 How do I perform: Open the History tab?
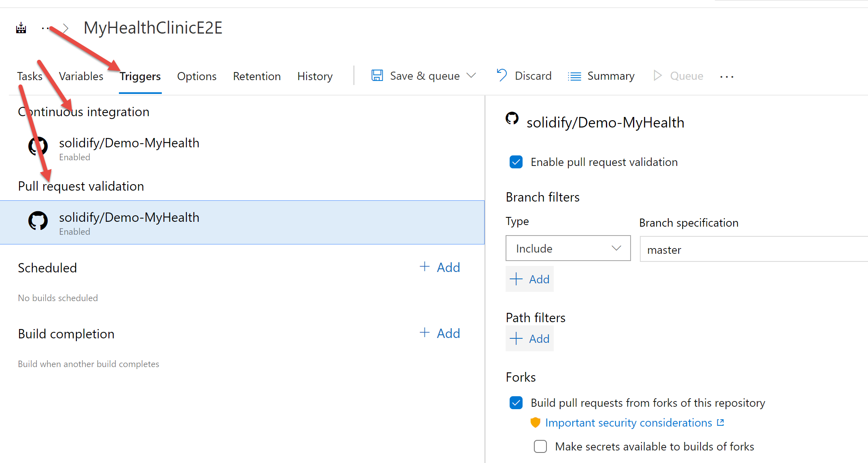coord(315,76)
